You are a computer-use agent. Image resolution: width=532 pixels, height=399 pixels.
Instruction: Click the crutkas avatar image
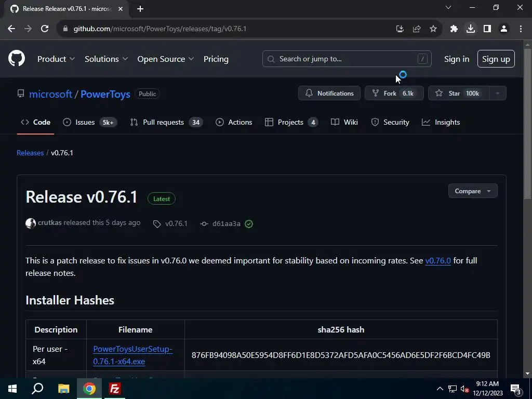point(31,223)
